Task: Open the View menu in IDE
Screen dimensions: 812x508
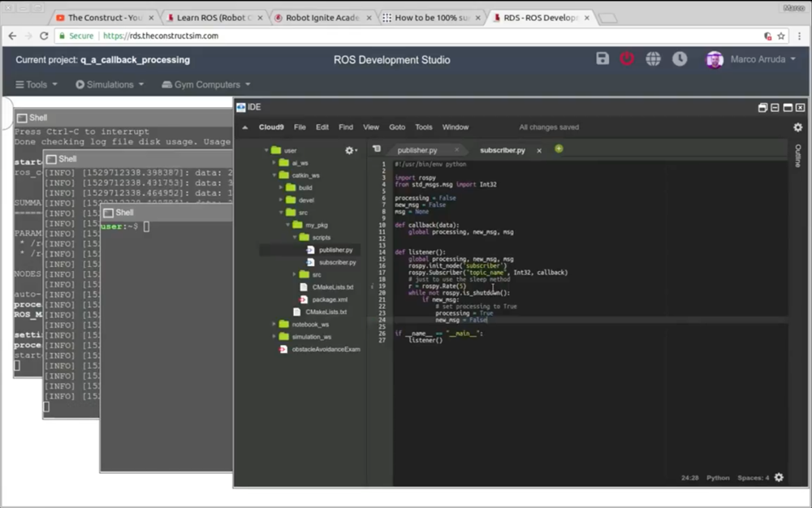Action: [x=371, y=127]
